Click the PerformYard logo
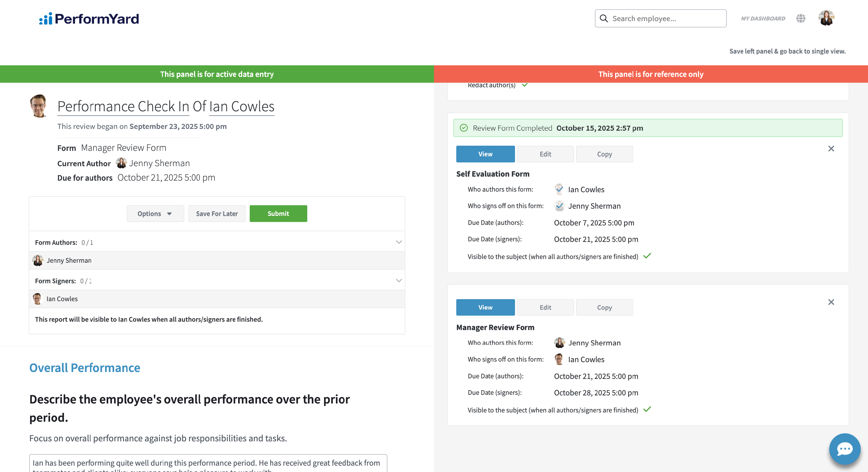 pyautogui.click(x=89, y=19)
